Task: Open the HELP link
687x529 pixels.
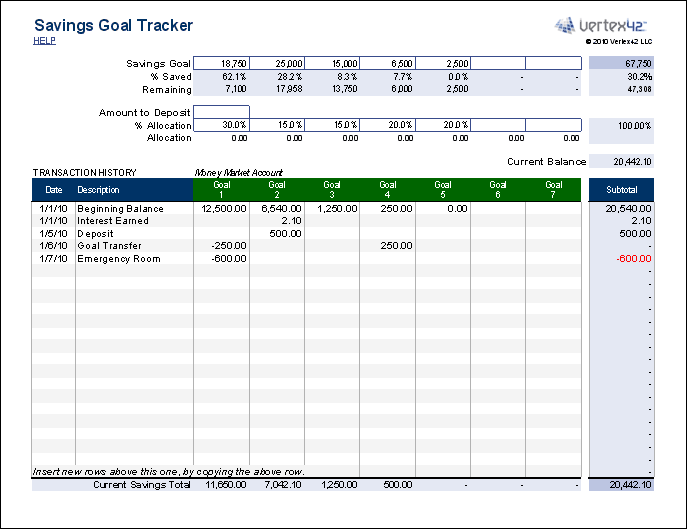Action: [44, 41]
